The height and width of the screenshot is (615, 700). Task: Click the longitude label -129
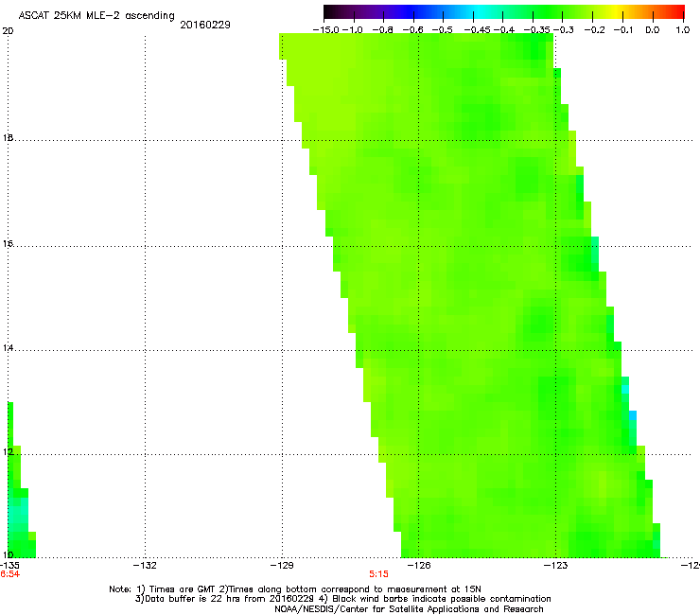click(282, 566)
